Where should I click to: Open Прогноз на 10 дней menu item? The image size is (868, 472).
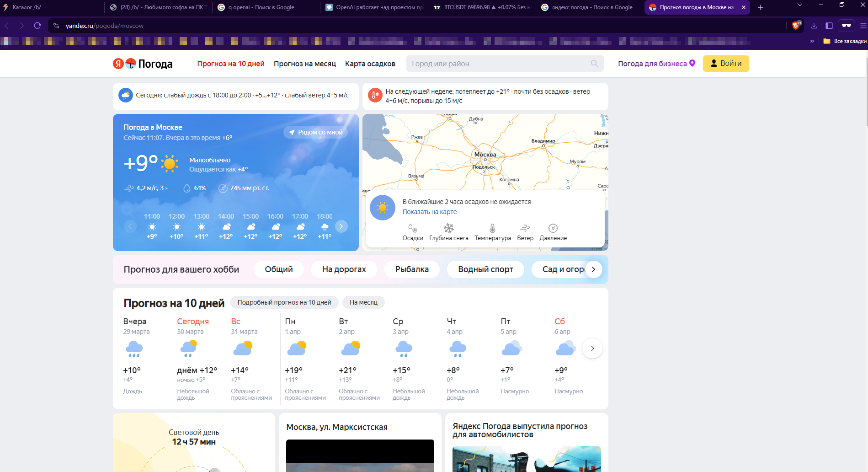(231, 64)
